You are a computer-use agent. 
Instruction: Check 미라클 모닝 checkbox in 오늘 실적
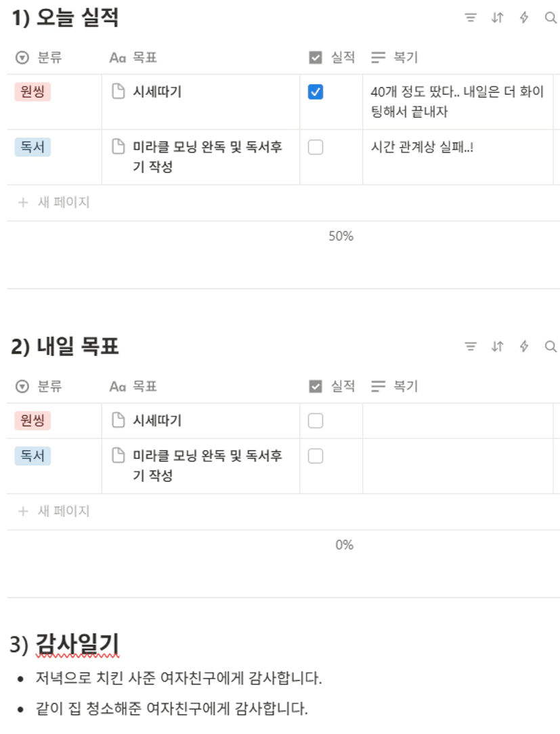(316, 147)
